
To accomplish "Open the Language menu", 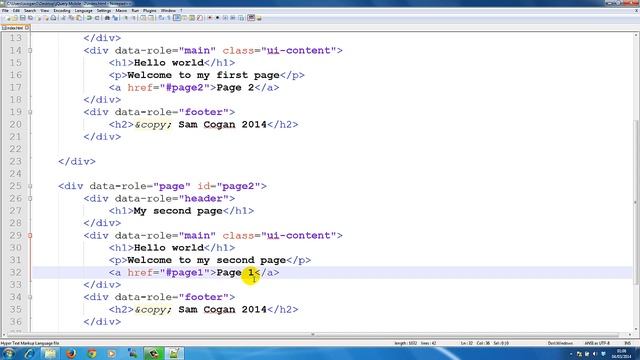I will tap(84, 11).
